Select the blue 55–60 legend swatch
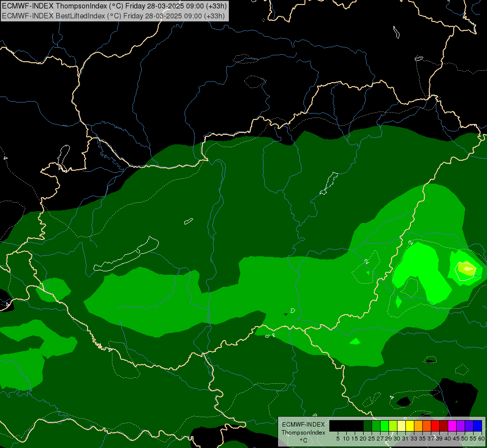This screenshot has height=448, width=487. tap(478, 426)
